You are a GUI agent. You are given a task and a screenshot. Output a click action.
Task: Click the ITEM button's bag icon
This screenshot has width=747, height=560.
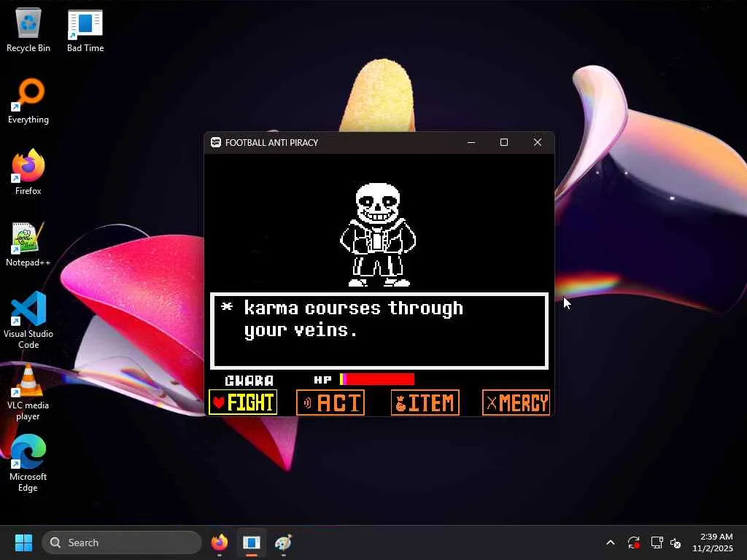coord(400,403)
